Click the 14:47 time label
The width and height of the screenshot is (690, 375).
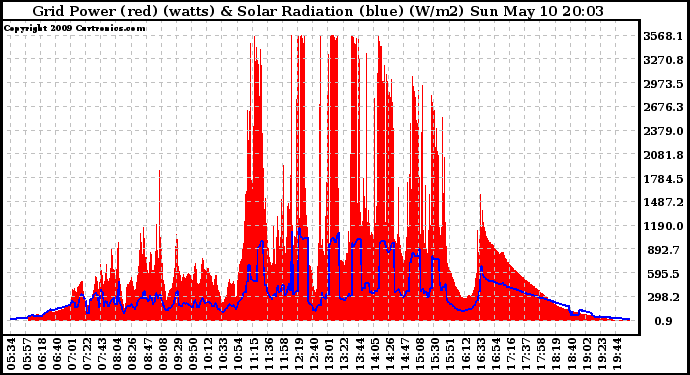point(404,353)
